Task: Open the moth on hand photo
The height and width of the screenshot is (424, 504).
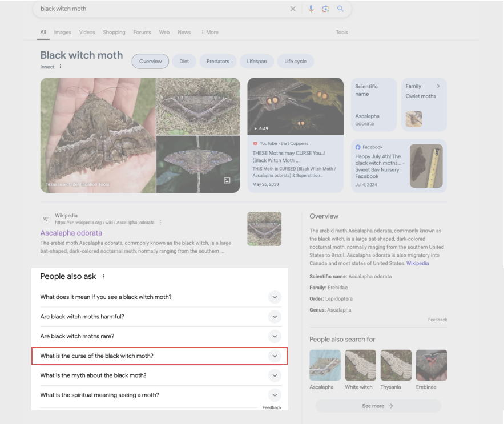Action: click(98, 135)
